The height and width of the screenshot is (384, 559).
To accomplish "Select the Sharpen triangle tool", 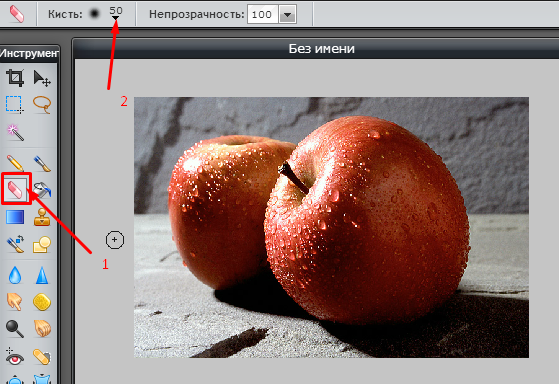I will click(x=42, y=276).
